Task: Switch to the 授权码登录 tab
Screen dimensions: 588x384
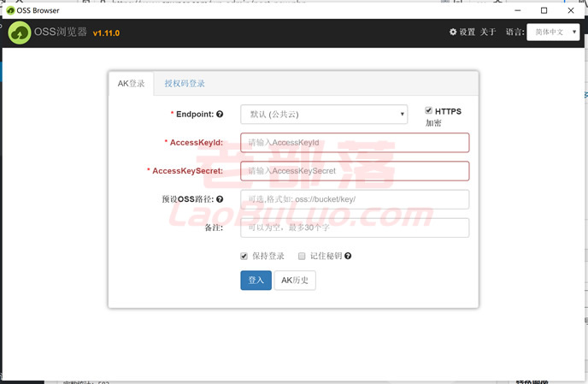Action: pos(185,83)
